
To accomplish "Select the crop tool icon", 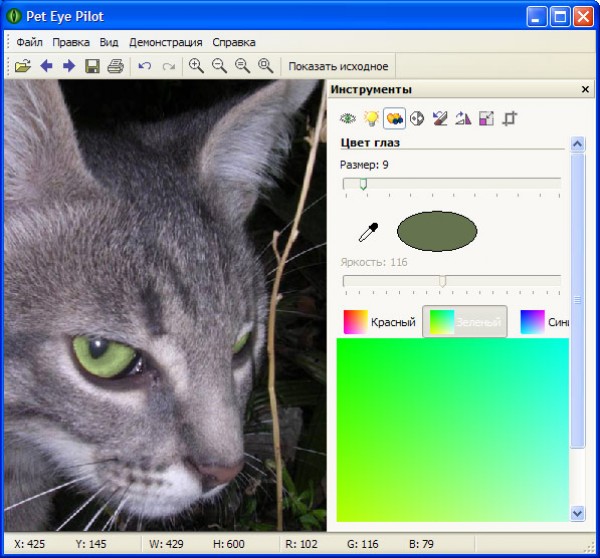I will point(509,118).
